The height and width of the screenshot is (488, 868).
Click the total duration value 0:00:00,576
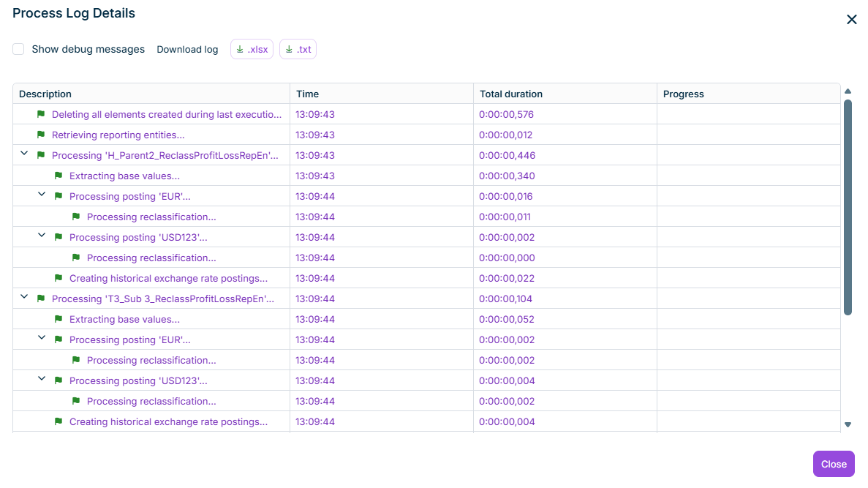point(507,115)
